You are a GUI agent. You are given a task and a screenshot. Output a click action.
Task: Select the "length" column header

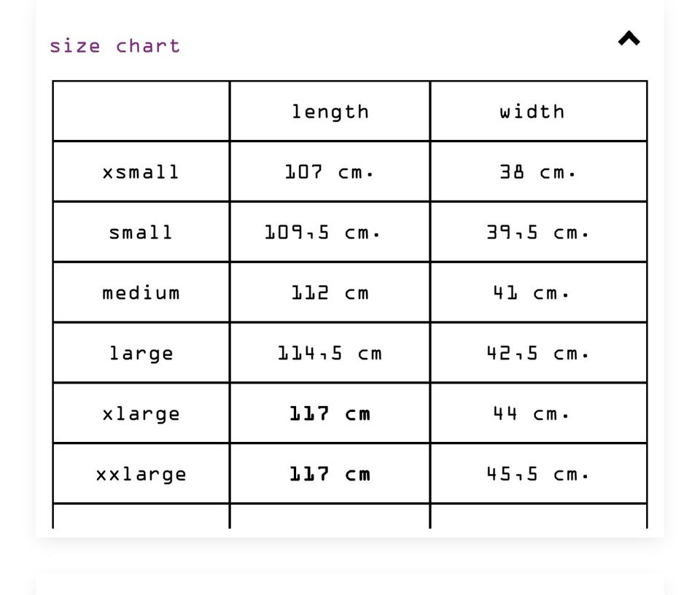pyautogui.click(x=330, y=112)
